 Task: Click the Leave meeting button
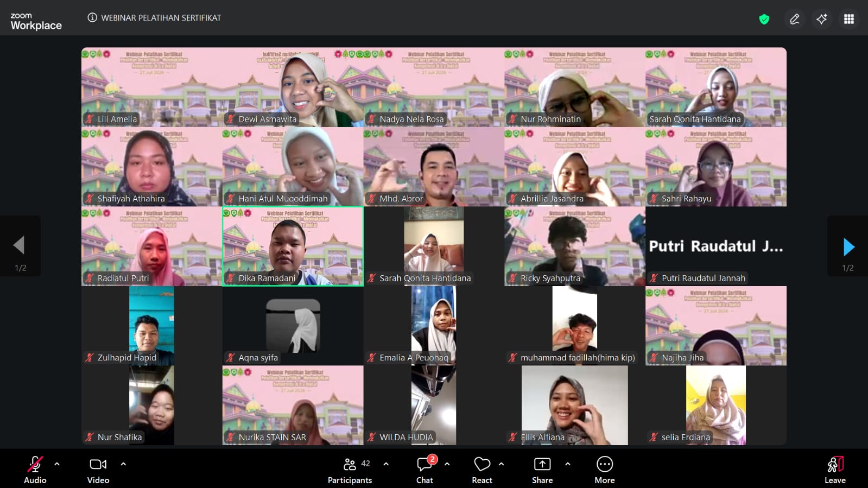point(835,470)
